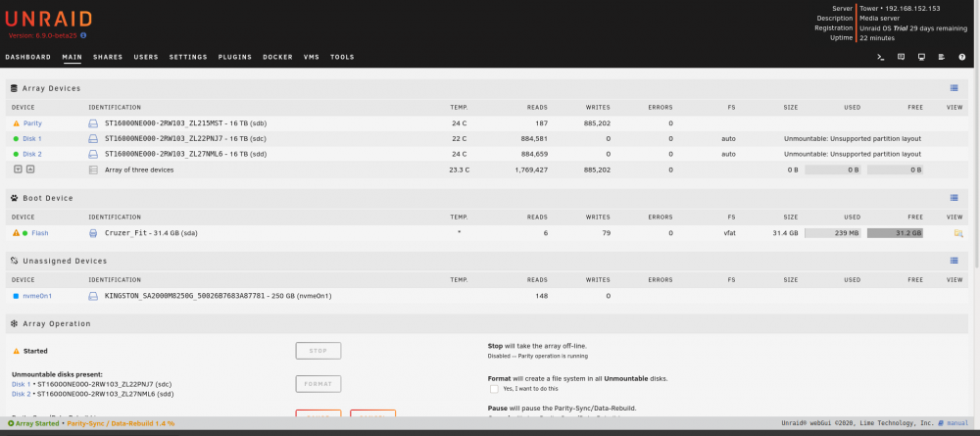Click the Flash used 239 MB bar
Image resolution: width=980 pixels, height=436 pixels.
832,233
